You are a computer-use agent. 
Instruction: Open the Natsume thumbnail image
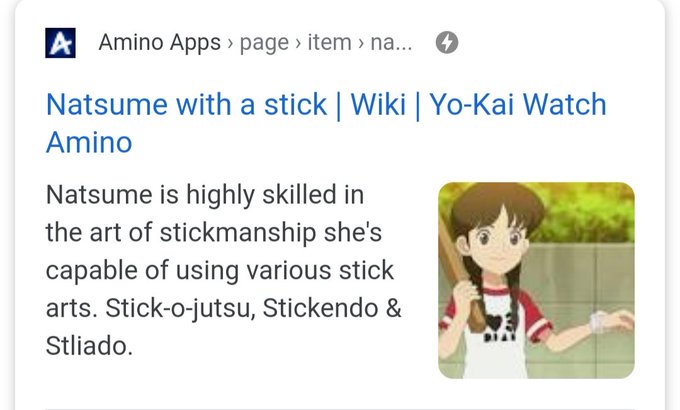click(536, 280)
